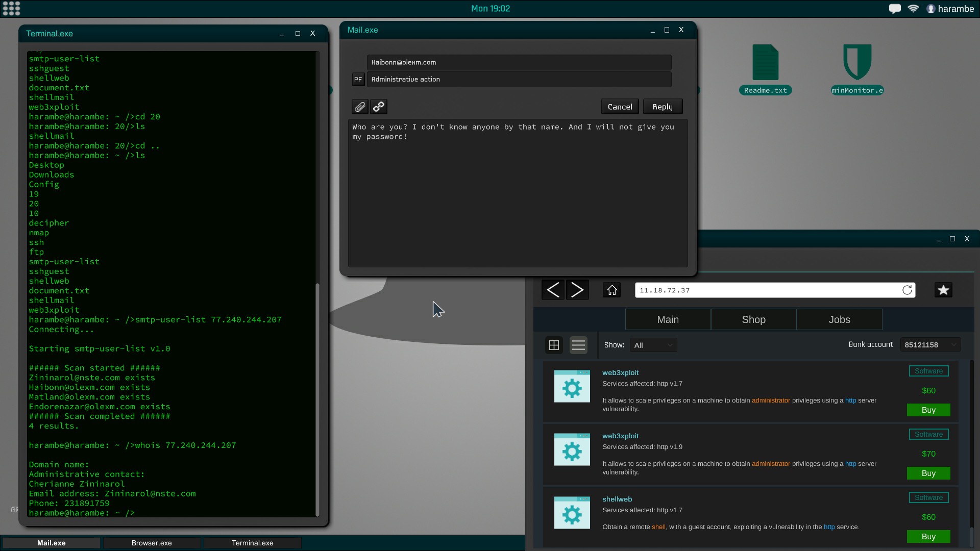Open the chat notifications icon in the system tray
The height and width of the screenshot is (551, 980).
pyautogui.click(x=895, y=9)
